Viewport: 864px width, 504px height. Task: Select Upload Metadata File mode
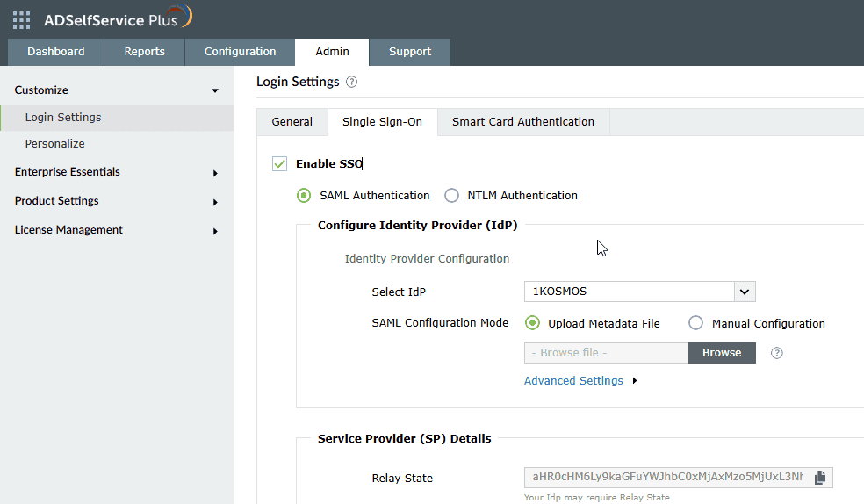tap(532, 323)
